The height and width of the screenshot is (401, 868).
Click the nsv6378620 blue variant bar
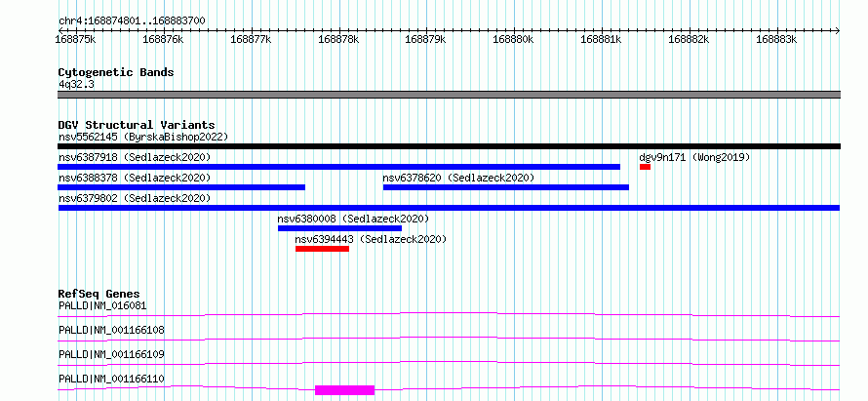click(x=506, y=187)
